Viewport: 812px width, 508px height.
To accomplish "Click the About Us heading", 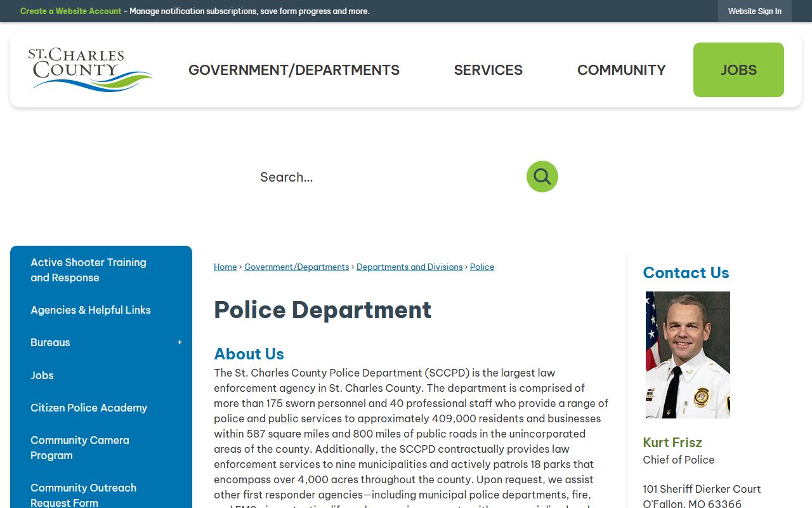I will 249,354.
